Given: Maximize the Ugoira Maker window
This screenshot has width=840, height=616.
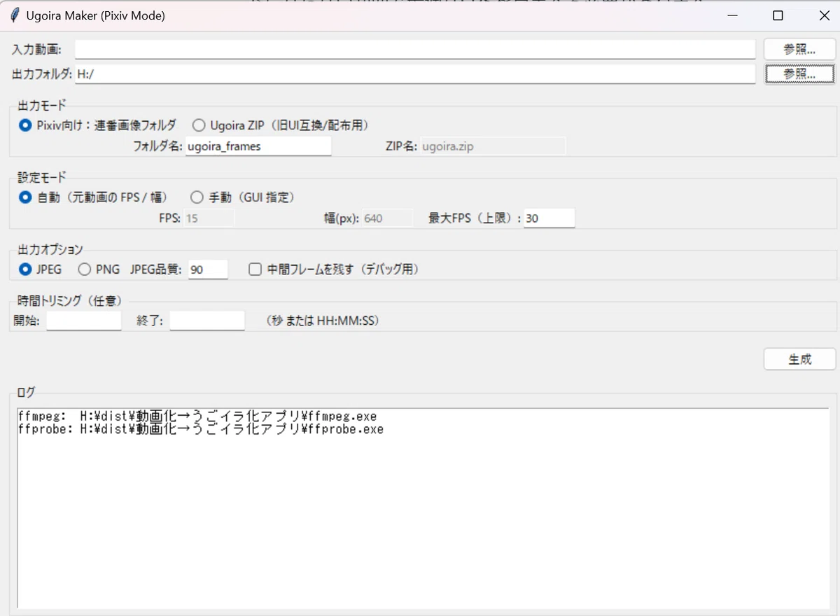Looking at the screenshot, I should (778, 15).
